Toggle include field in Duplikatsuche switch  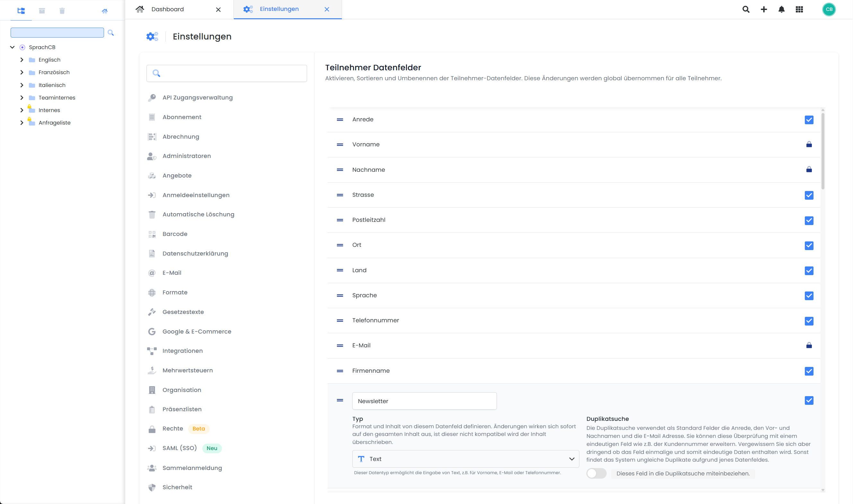596,473
